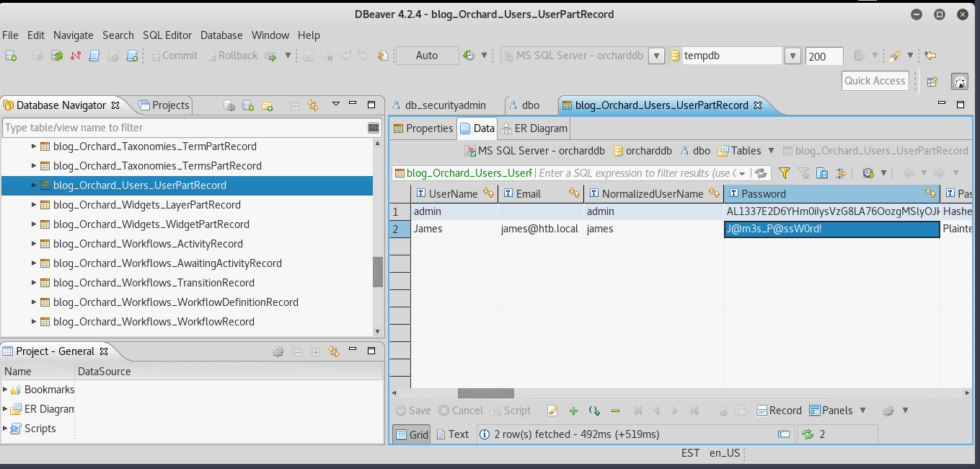
Task: Click the brush cleanup toolbar icon
Action: (895, 56)
